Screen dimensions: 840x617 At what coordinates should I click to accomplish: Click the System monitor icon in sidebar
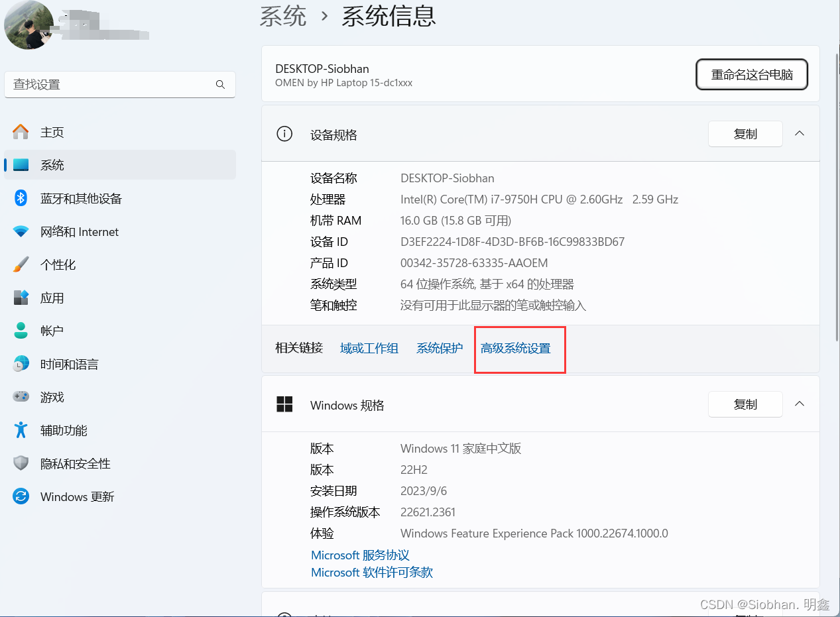tap(21, 165)
